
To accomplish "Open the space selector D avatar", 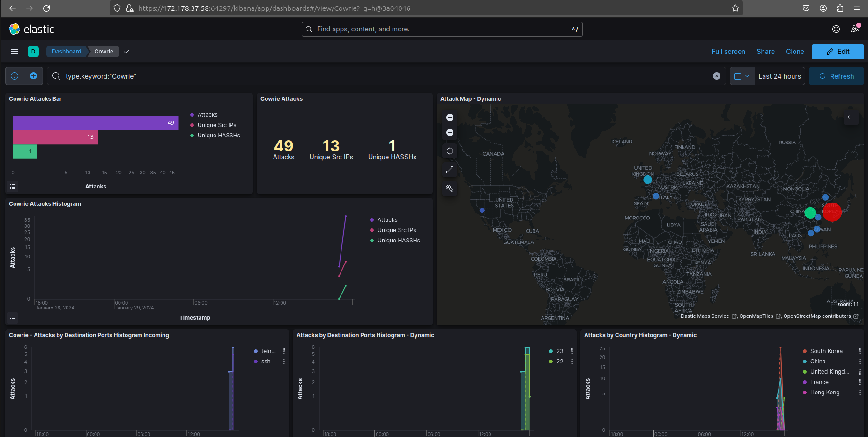I will click(33, 52).
